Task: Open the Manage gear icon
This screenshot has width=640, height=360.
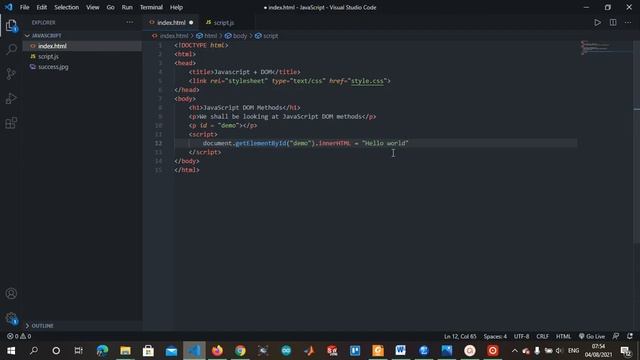Action: tap(11, 318)
